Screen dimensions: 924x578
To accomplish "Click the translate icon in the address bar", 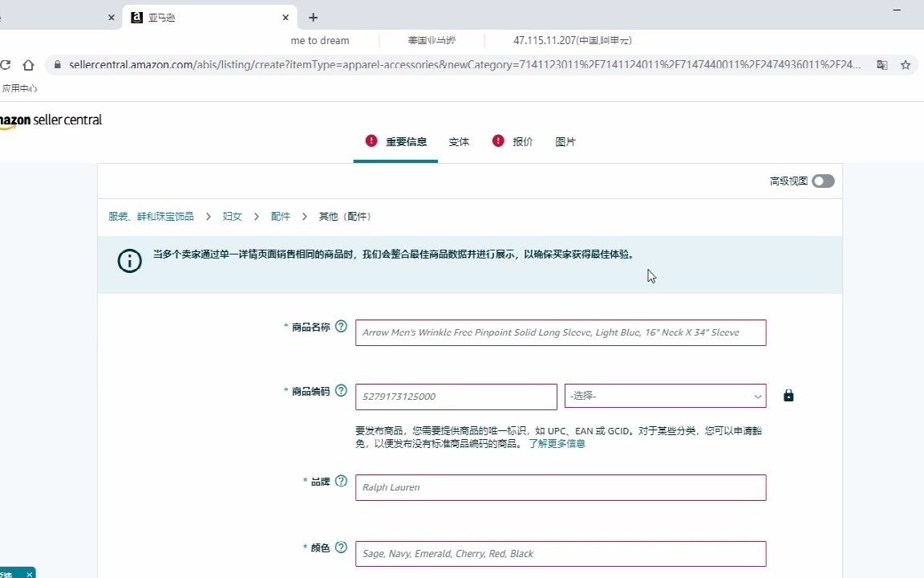I will (x=883, y=65).
